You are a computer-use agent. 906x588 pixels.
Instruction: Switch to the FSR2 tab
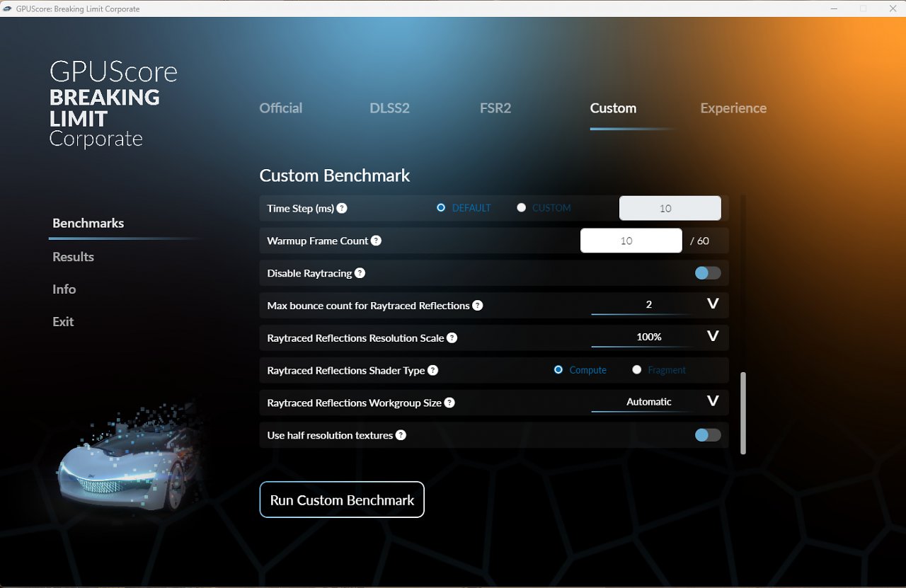click(495, 108)
